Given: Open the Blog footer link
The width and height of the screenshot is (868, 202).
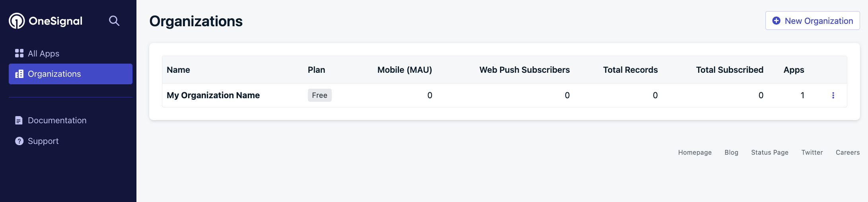Looking at the screenshot, I should point(731,152).
